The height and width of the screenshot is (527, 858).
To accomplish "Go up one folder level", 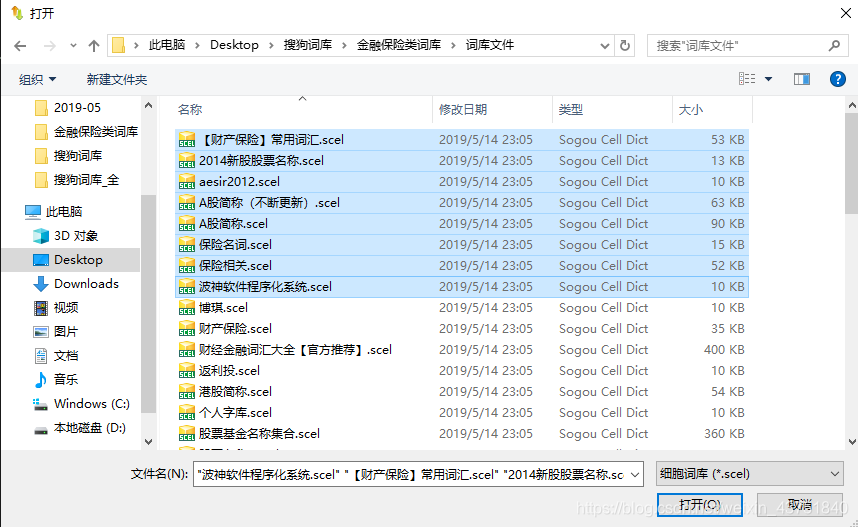I will point(94,46).
